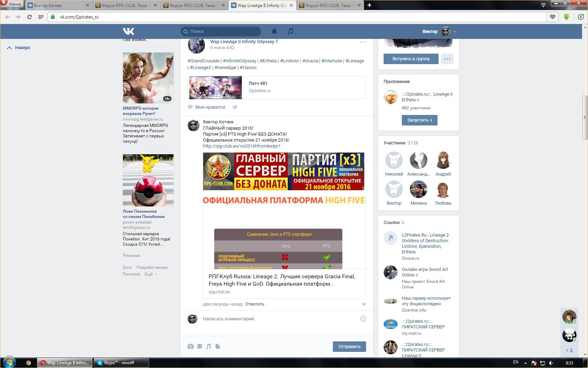Click the vk.com/l2pirates_ru address bar

tap(297, 17)
